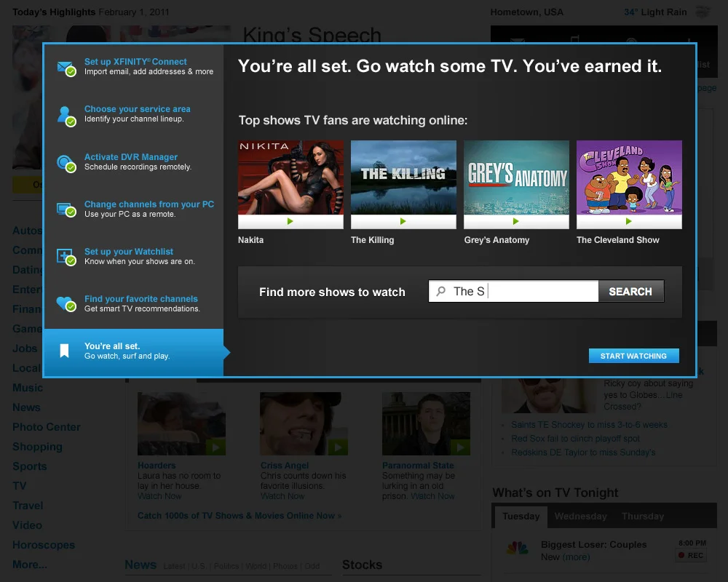Click the favorite channels heart icon
Viewport: 728px width, 582px height.
pos(66,304)
